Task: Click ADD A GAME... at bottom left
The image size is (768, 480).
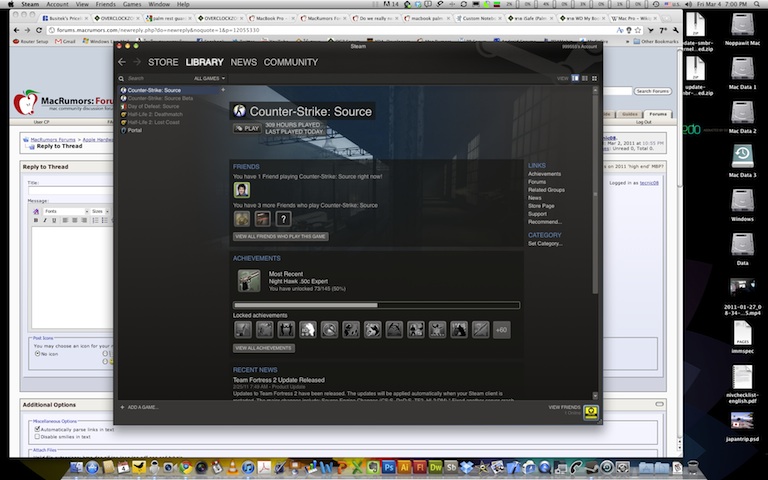Action: (x=140, y=408)
